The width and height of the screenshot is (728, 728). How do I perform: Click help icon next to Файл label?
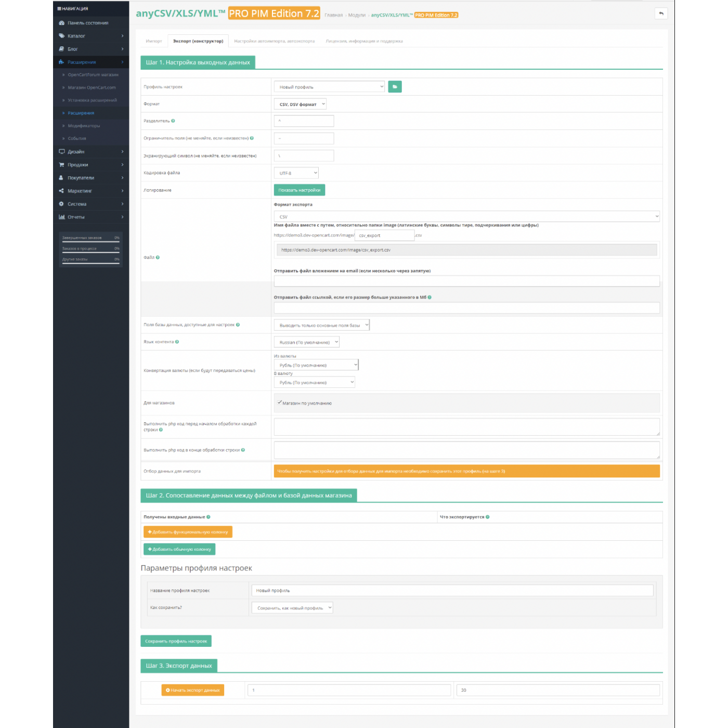[x=158, y=257]
